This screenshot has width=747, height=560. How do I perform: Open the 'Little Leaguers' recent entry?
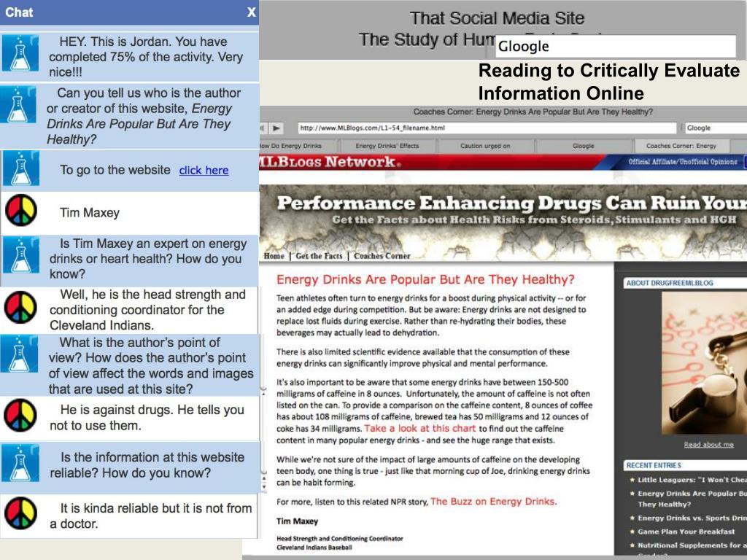click(692, 480)
